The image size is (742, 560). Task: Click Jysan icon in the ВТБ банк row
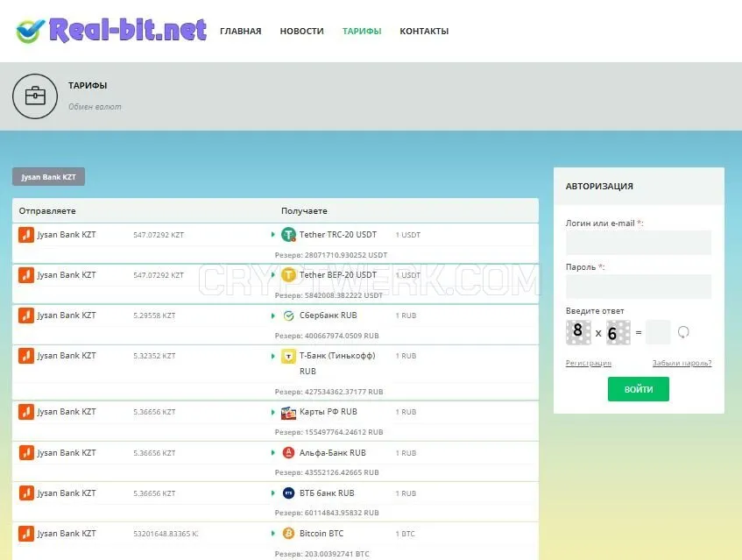(x=26, y=493)
